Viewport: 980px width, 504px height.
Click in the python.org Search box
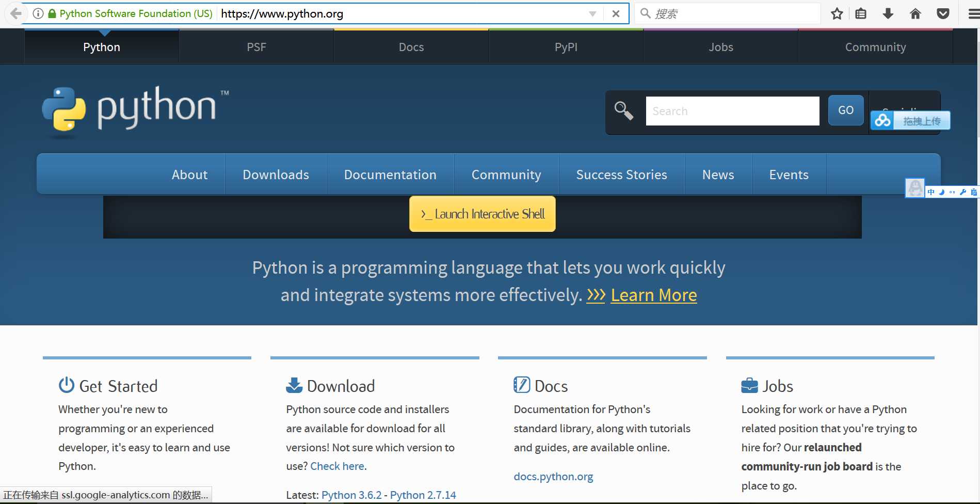732,111
